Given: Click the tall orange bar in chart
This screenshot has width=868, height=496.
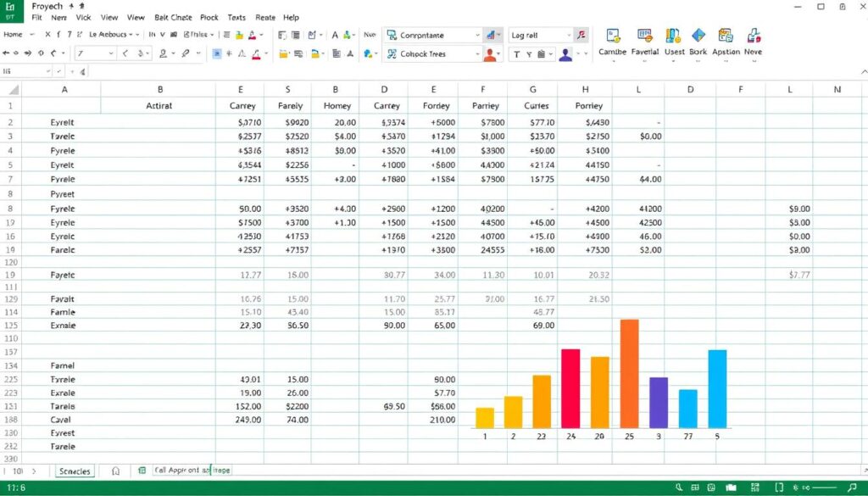Looking at the screenshot, I should click(630, 374).
